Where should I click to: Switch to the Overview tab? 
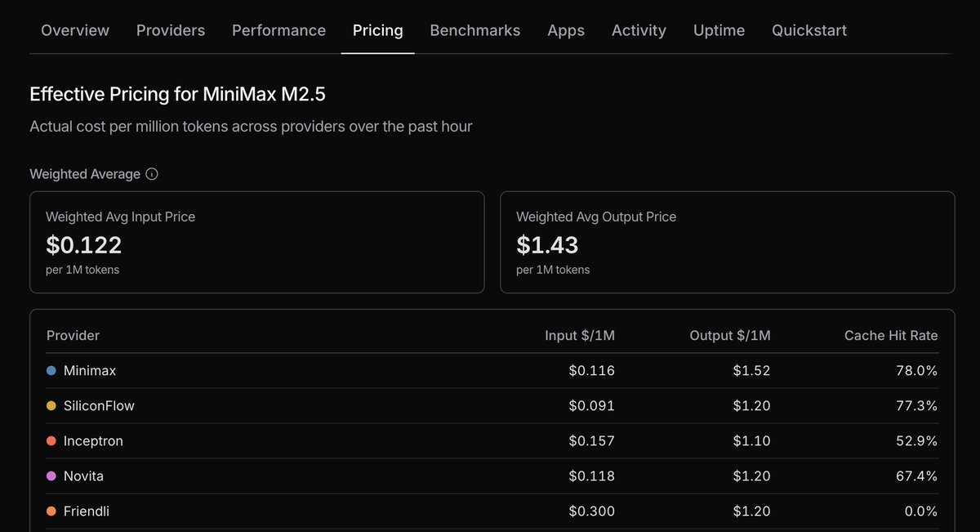click(74, 30)
